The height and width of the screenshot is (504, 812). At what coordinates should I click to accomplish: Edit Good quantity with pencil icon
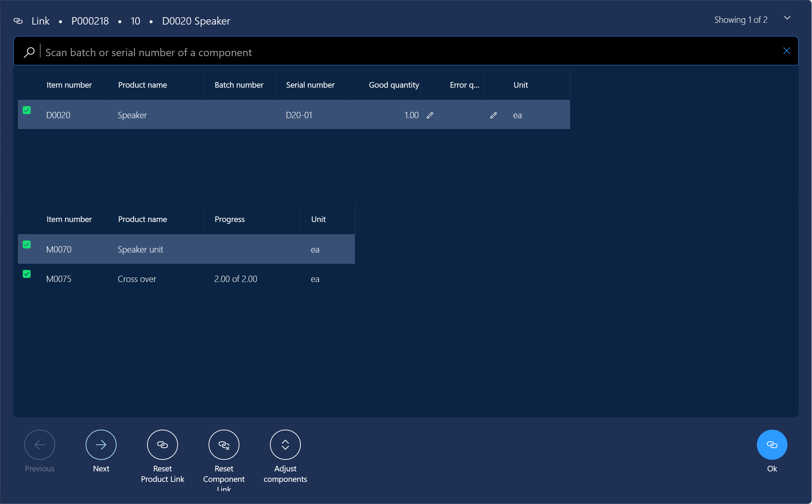point(430,115)
